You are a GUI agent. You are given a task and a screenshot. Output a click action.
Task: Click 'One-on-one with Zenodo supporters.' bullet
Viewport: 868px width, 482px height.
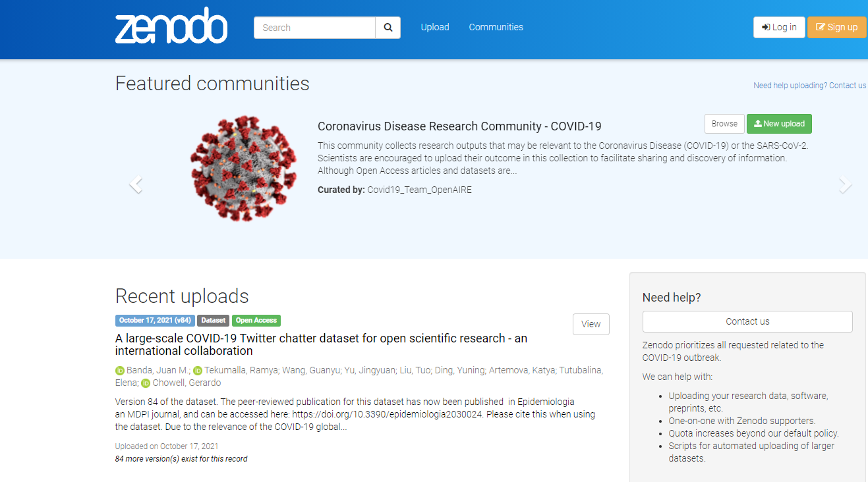742,421
